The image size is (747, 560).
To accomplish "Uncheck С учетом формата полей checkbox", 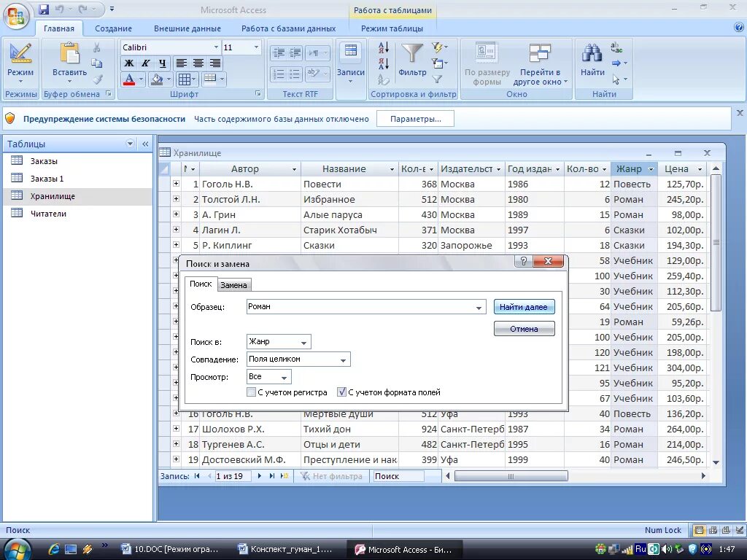I will click(x=341, y=392).
